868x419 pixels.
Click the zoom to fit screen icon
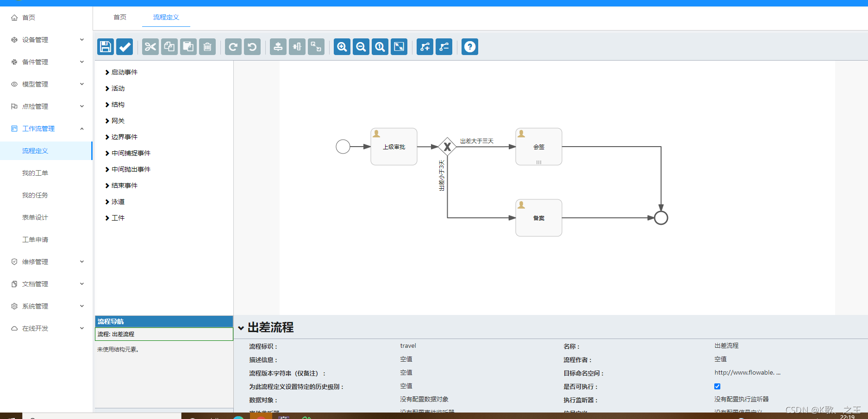(x=399, y=47)
